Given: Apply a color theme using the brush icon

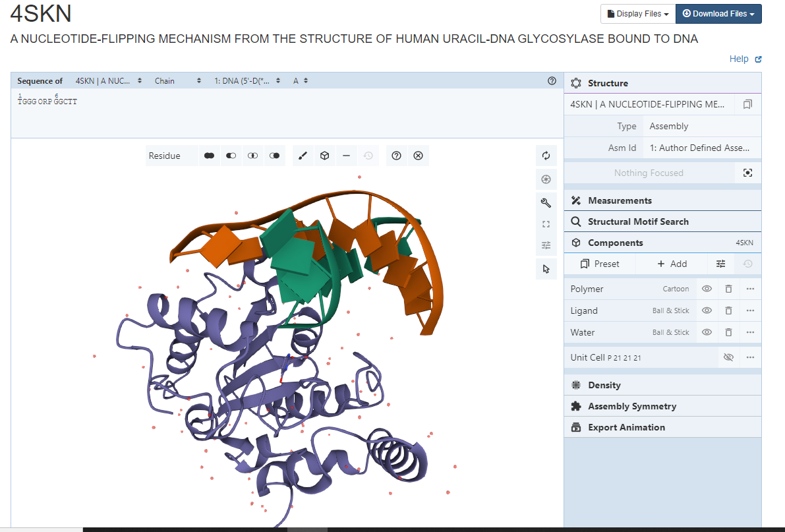Looking at the screenshot, I should click(x=303, y=156).
